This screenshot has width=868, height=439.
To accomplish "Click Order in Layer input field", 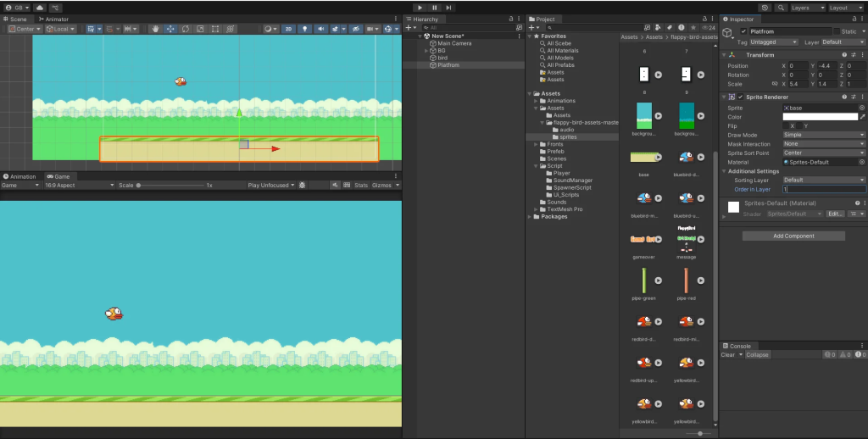I will coord(824,189).
